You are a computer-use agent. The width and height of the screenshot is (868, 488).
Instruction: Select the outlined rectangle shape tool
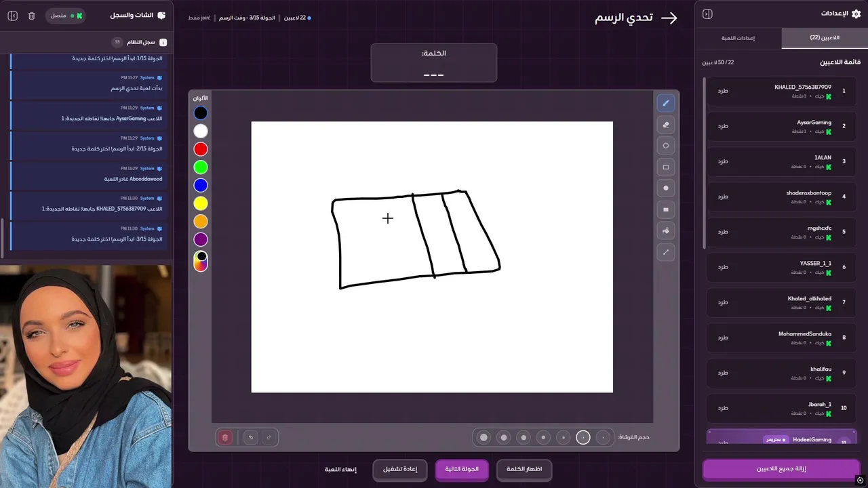665,167
